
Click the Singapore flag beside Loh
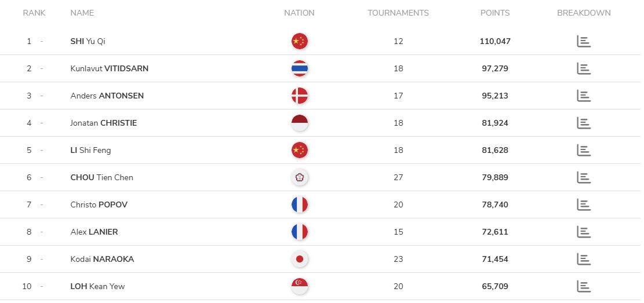299,286
